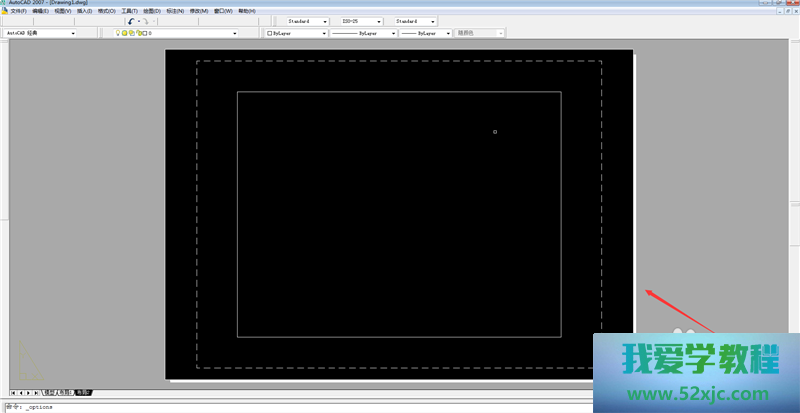Jump to last layout tab with navigation arrow
This screenshot has width=800, height=413.
(x=37, y=392)
